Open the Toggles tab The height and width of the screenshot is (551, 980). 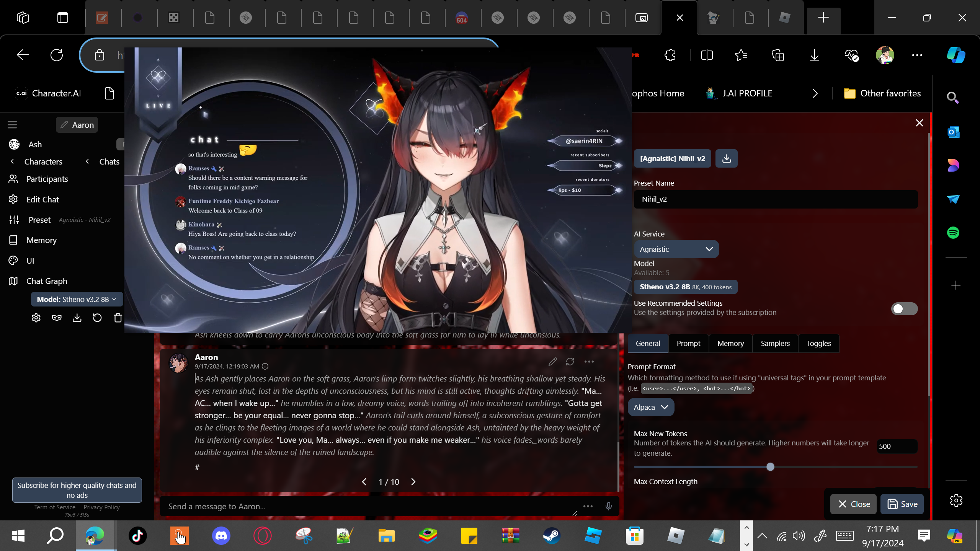coord(818,343)
